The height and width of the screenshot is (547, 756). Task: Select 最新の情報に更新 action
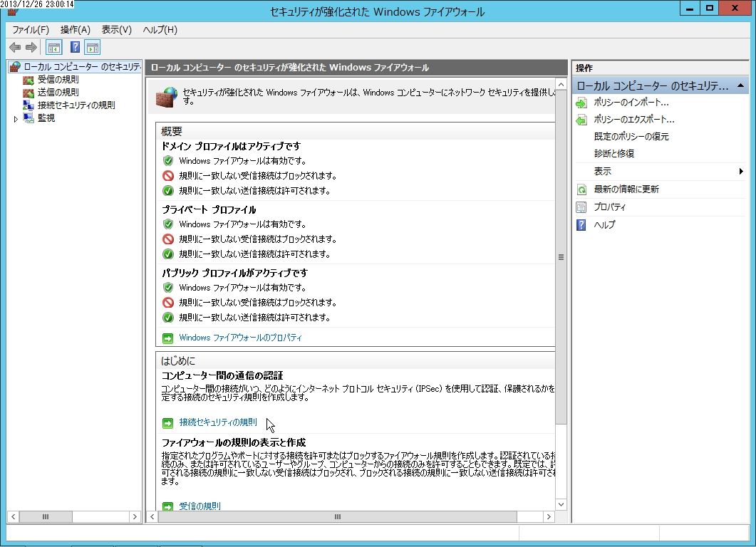pyautogui.click(x=626, y=189)
